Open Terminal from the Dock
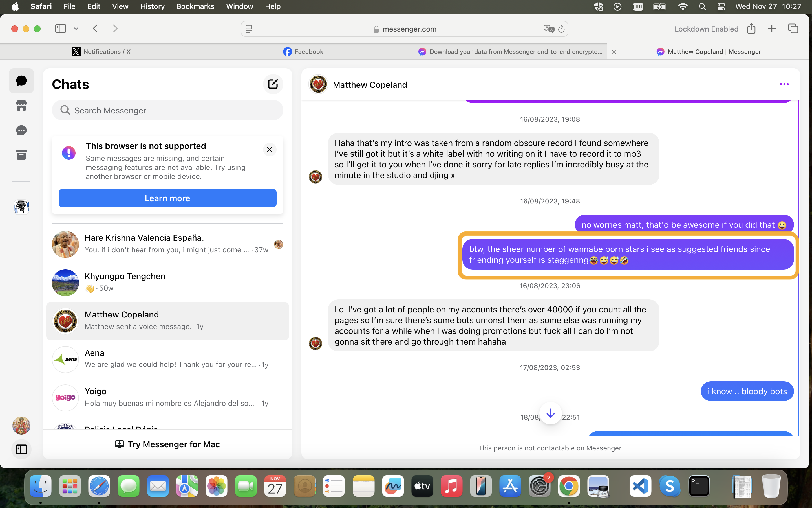This screenshot has height=508, width=812. click(699, 486)
